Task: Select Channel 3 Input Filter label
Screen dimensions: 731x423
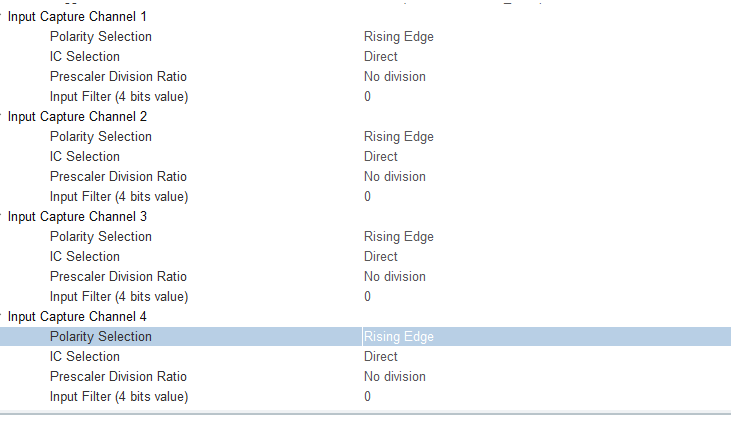Action: coord(119,297)
